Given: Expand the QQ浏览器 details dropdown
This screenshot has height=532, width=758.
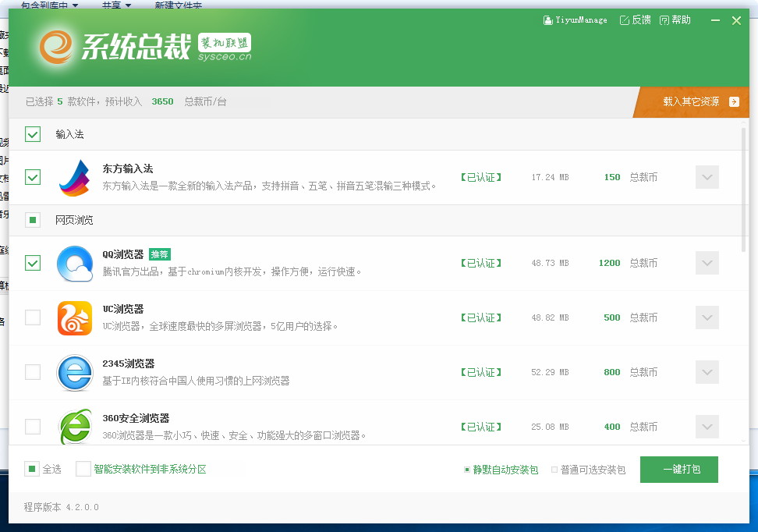Looking at the screenshot, I should (x=707, y=263).
